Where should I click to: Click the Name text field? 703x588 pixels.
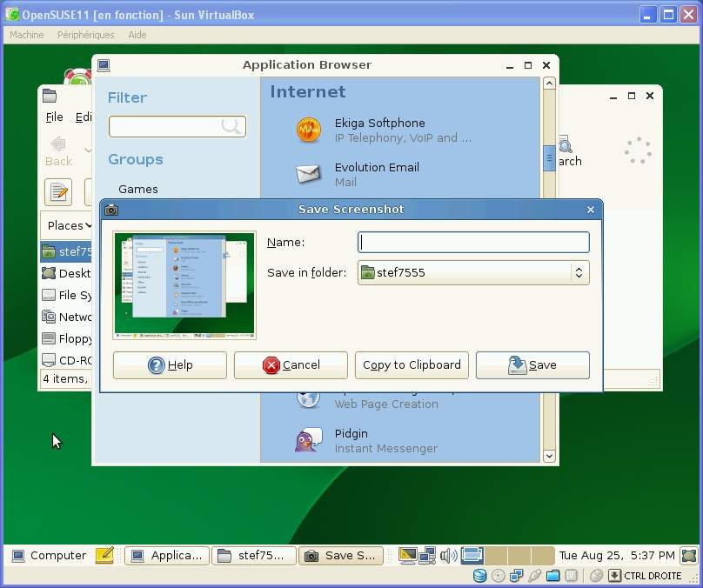click(473, 243)
